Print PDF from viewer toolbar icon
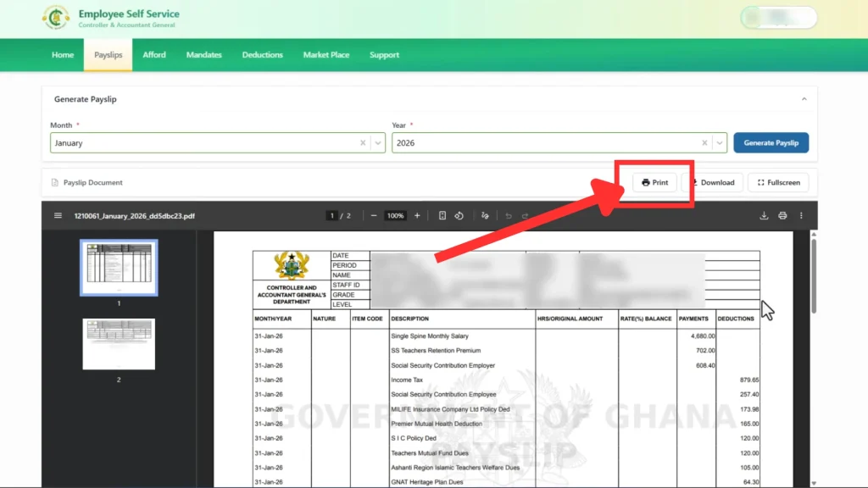 (782, 216)
